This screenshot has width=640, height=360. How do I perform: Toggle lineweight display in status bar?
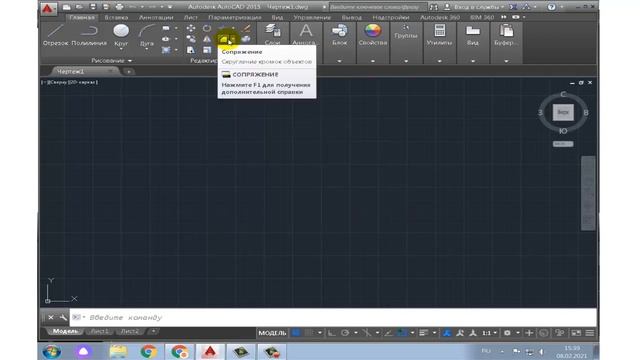pyautogui.click(x=424, y=333)
